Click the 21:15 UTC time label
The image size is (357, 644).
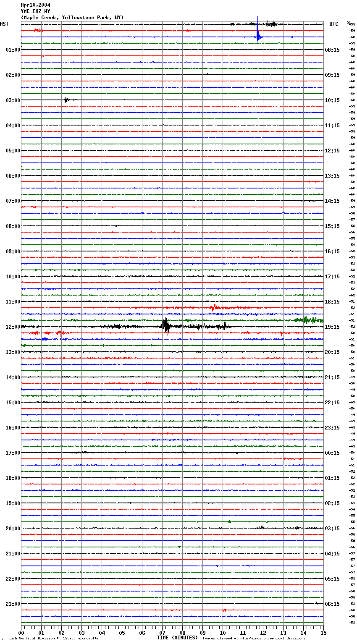click(x=332, y=377)
